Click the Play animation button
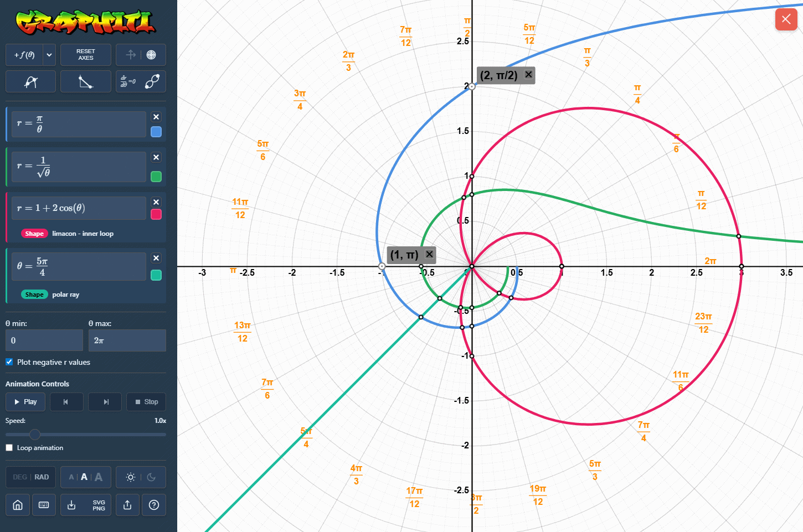The width and height of the screenshot is (803, 532). tap(25, 402)
